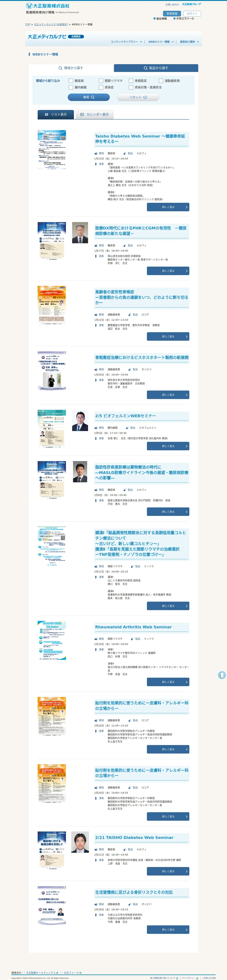Click 詳しく見る for 医療DX時代 PHRとCGM seminar

[168, 271]
